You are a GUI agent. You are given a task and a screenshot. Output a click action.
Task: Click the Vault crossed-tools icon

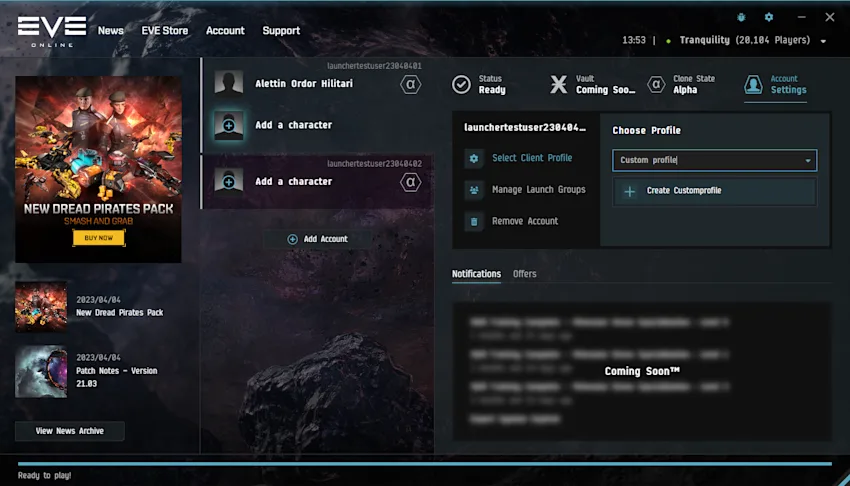[558, 85]
